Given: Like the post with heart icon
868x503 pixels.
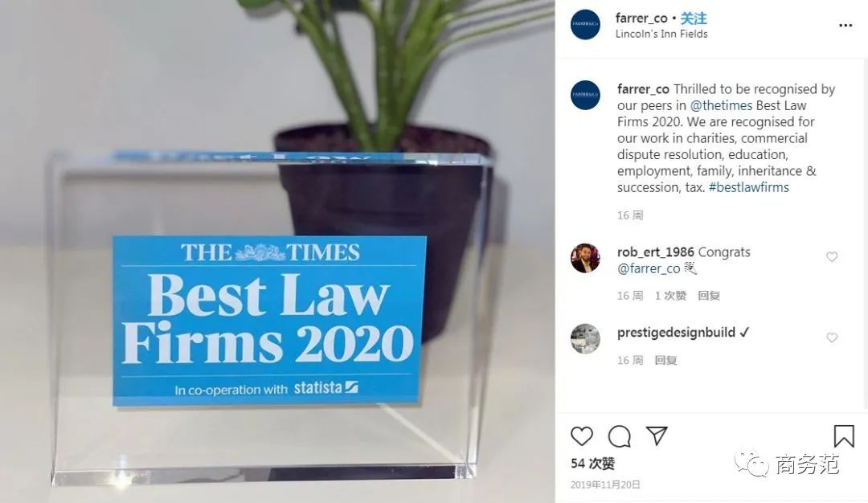Looking at the screenshot, I should [x=582, y=436].
